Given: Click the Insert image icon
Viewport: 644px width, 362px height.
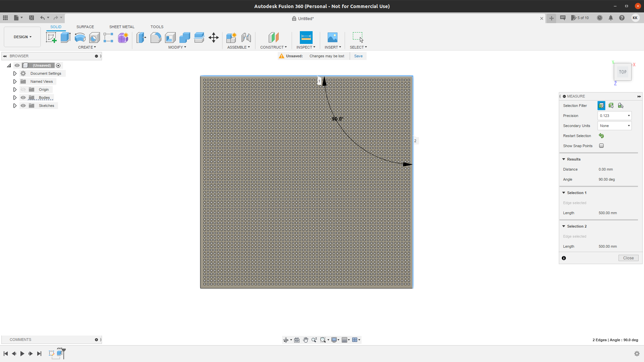Looking at the screenshot, I should click(x=332, y=38).
